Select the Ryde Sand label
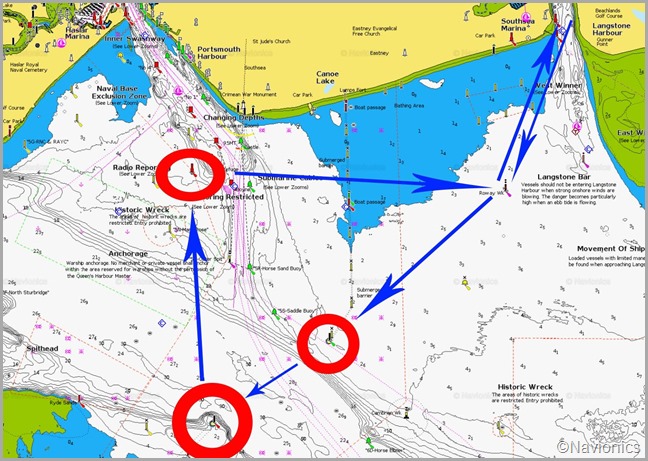Image resolution: width=648 pixels, height=461 pixels. pyautogui.click(x=61, y=402)
